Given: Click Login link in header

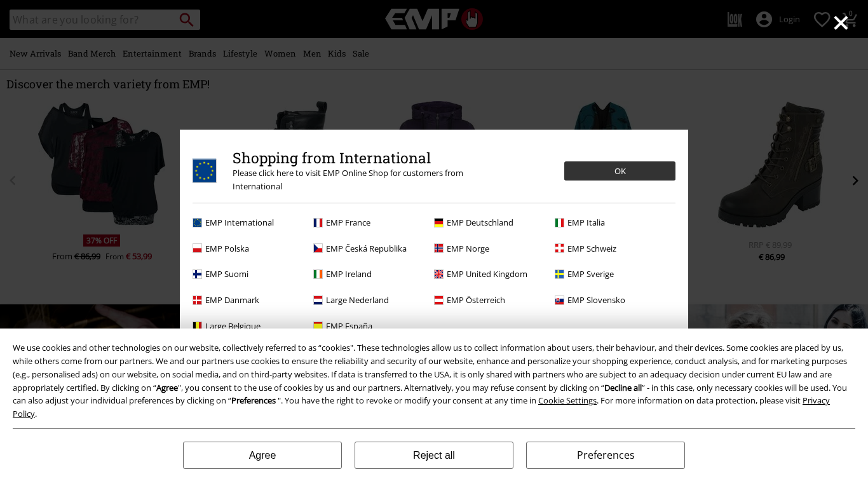Looking at the screenshot, I should click(789, 20).
